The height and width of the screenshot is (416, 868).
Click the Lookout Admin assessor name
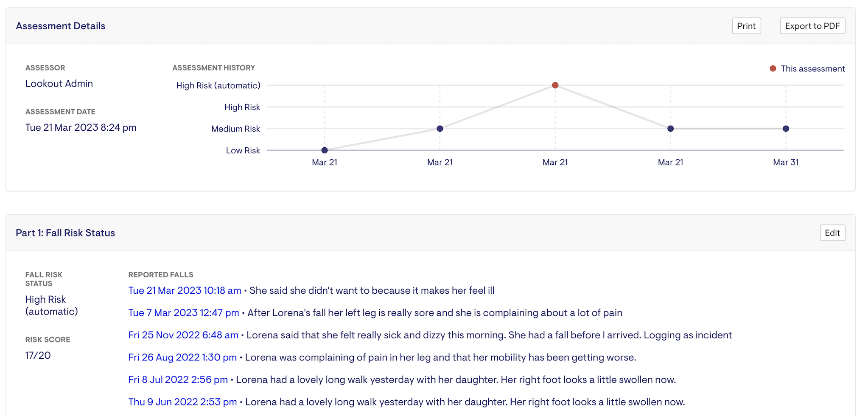pos(59,84)
